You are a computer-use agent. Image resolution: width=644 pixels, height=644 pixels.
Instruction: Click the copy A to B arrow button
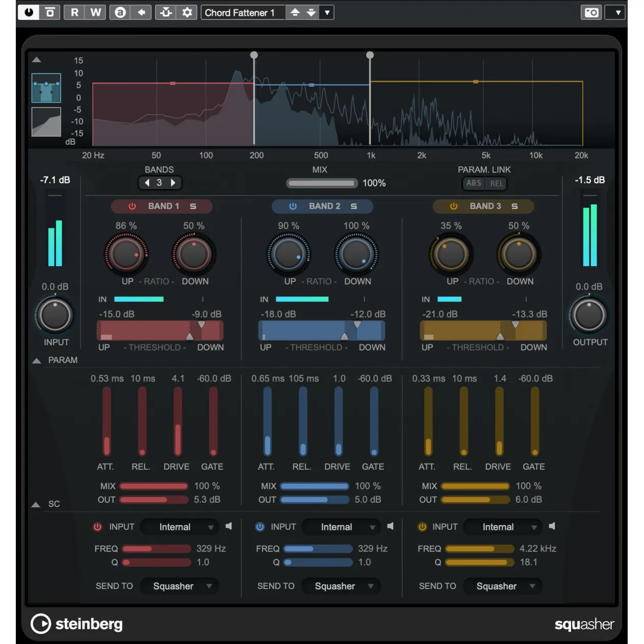click(142, 12)
